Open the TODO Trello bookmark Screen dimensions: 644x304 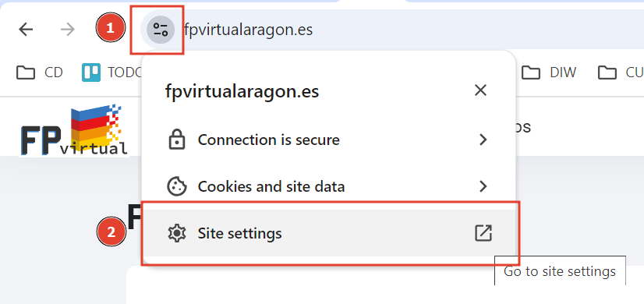click(x=111, y=72)
